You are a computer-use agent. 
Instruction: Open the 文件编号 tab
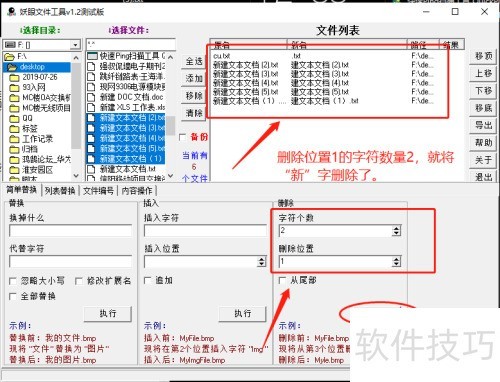click(x=98, y=191)
